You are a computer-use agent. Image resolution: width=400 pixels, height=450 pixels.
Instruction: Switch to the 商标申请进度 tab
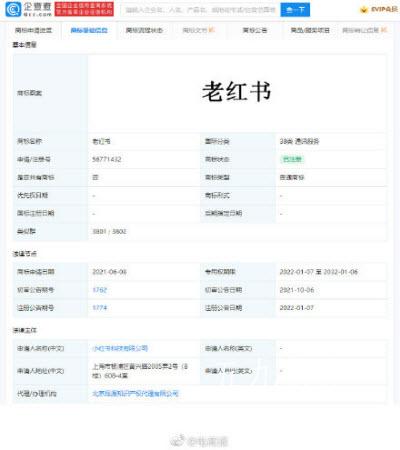(33, 30)
